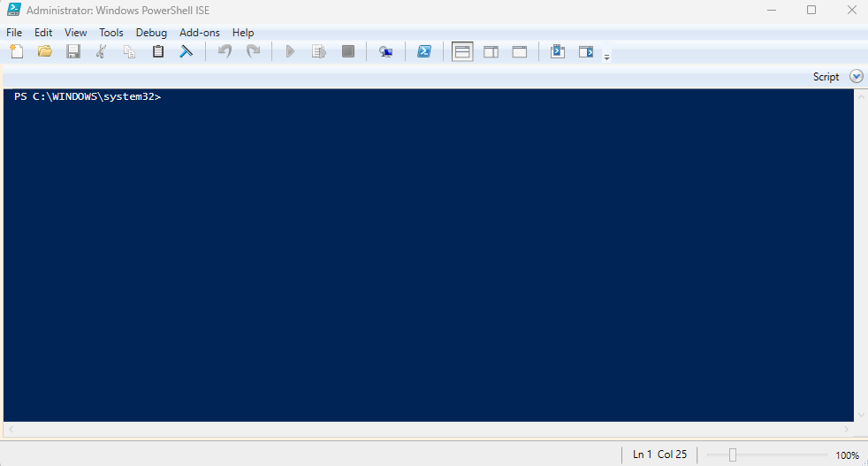Click the 100% zoom level text
868x466 pixels.
pyautogui.click(x=847, y=455)
